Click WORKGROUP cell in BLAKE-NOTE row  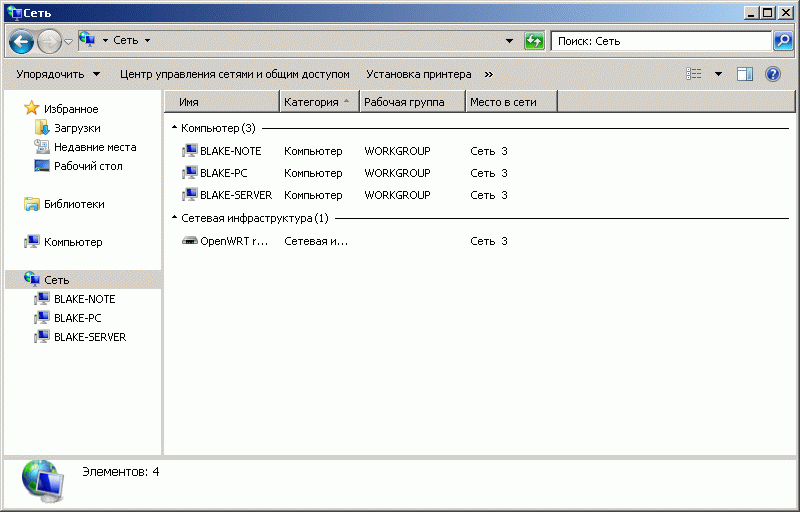397,151
